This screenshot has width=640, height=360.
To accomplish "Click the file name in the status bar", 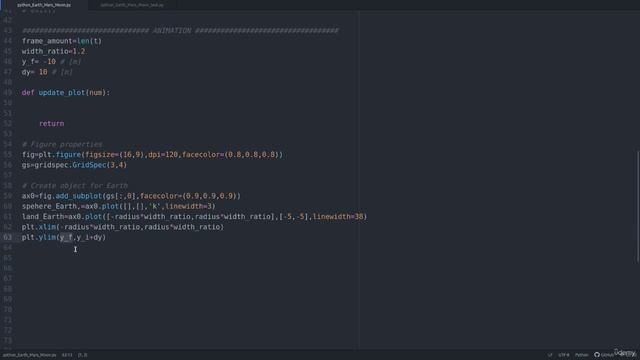I will point(29,355).
